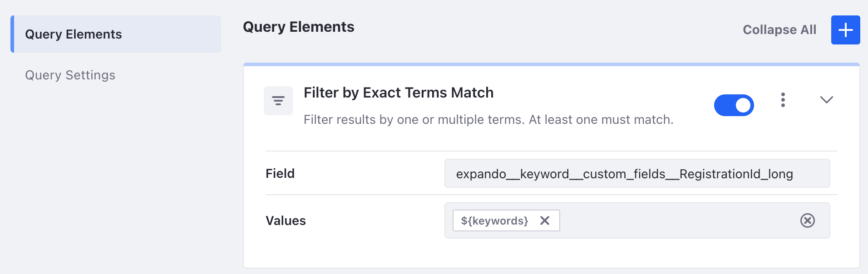The width and height of the screenshot is (868, 274).
Task: Click the blue top border of the element card
Action: (x=552, y=64)
